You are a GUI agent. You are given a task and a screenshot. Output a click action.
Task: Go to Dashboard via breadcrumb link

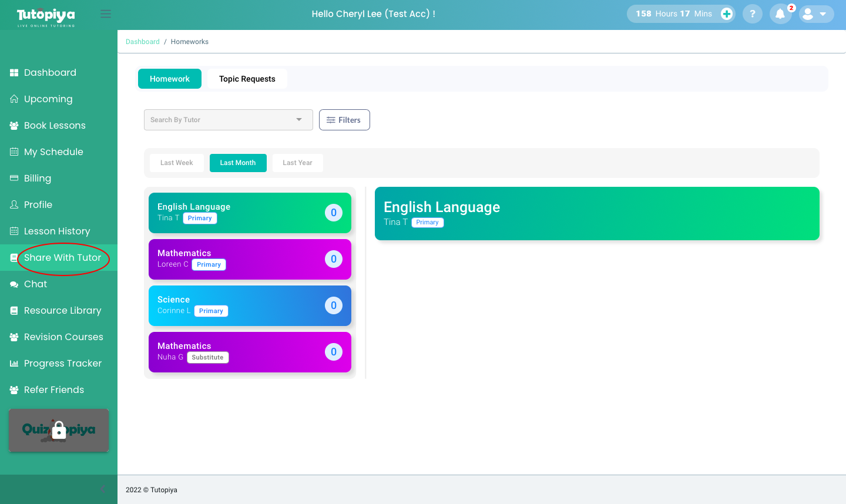point(143,42)
